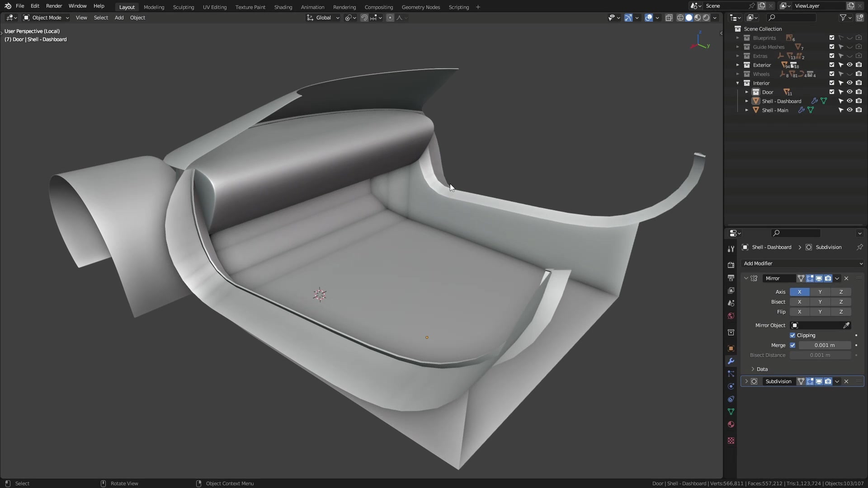Open the Object Mode dropdown
Viewport: 868px width, 488px height.
46,18
